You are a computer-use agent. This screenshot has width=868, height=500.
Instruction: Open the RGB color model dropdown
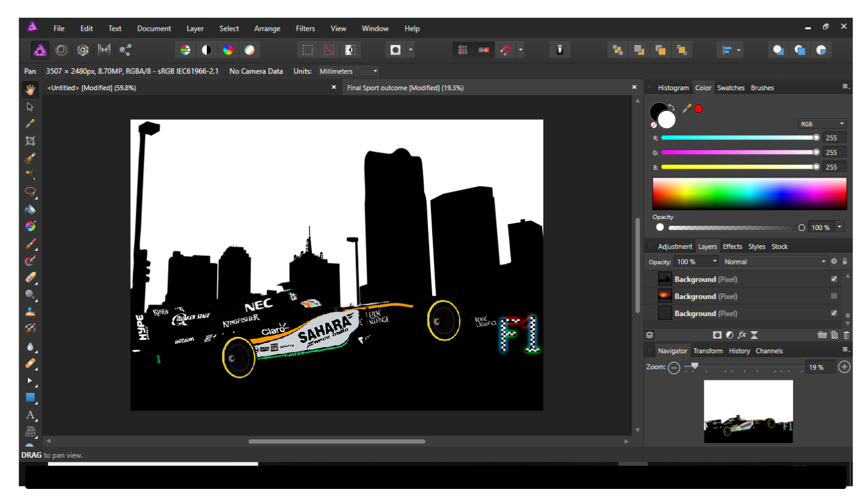pos(822,124)
